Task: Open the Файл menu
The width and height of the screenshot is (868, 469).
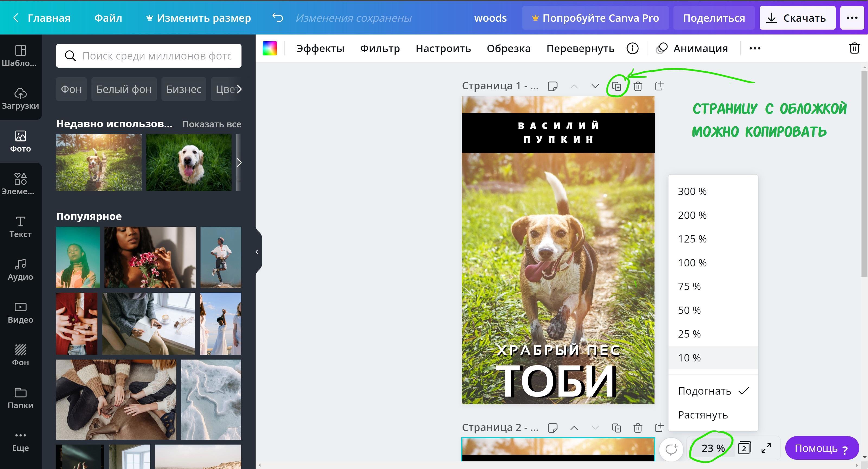Action: pos(108,18)
